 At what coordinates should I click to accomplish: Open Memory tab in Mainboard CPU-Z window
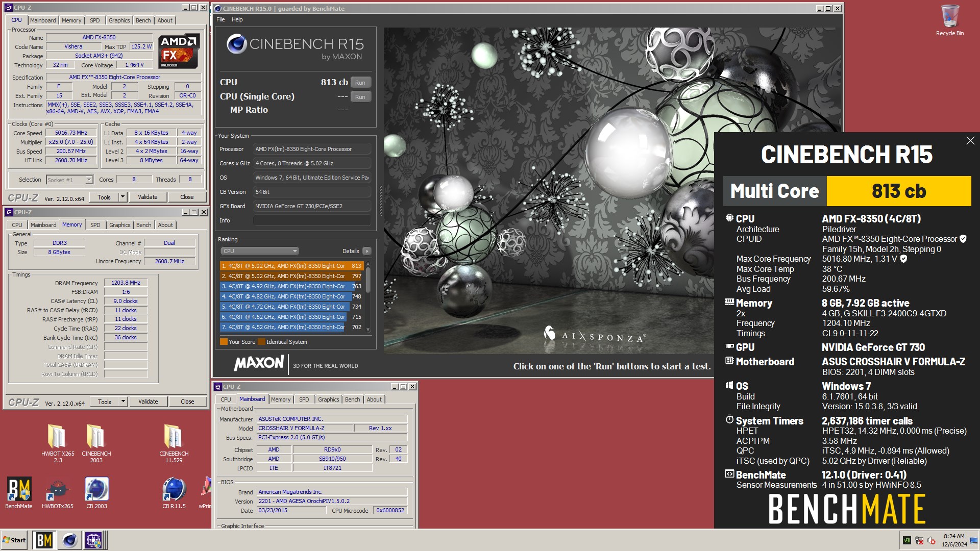coord(281,399)
